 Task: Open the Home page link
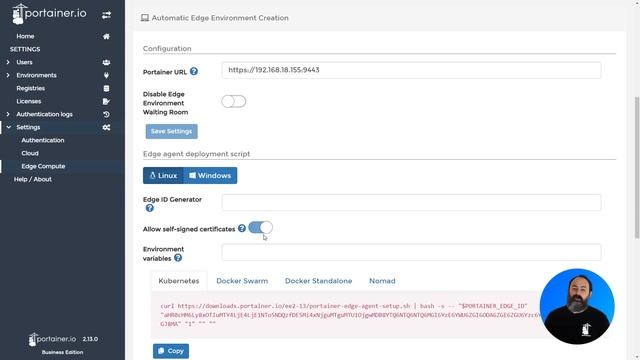point(25,36)
